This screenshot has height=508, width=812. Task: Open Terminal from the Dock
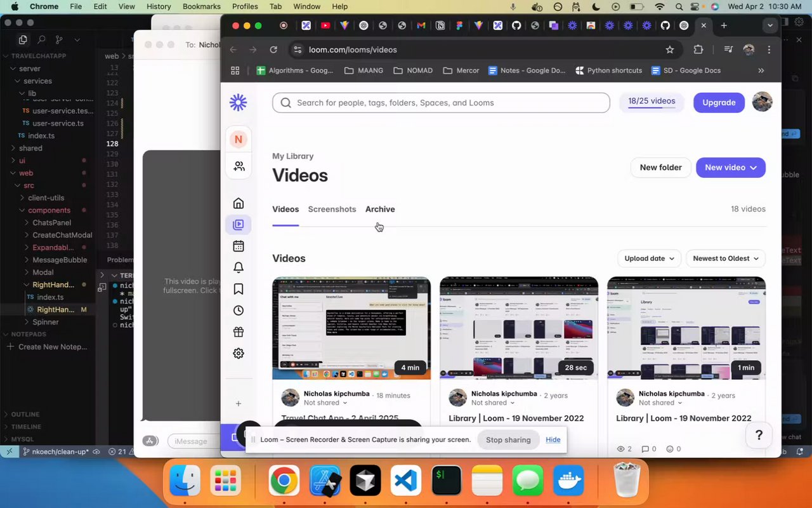pyautogui.click(x=447, y=481)
